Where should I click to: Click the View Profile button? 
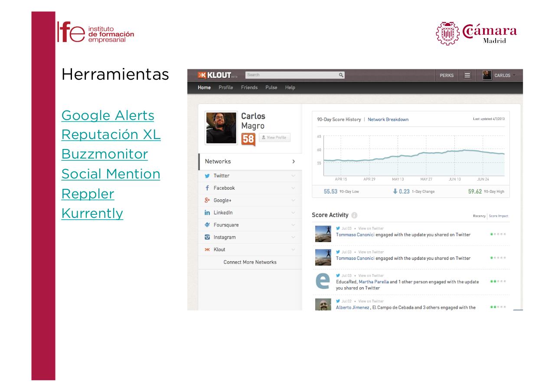tap(274, 137)
